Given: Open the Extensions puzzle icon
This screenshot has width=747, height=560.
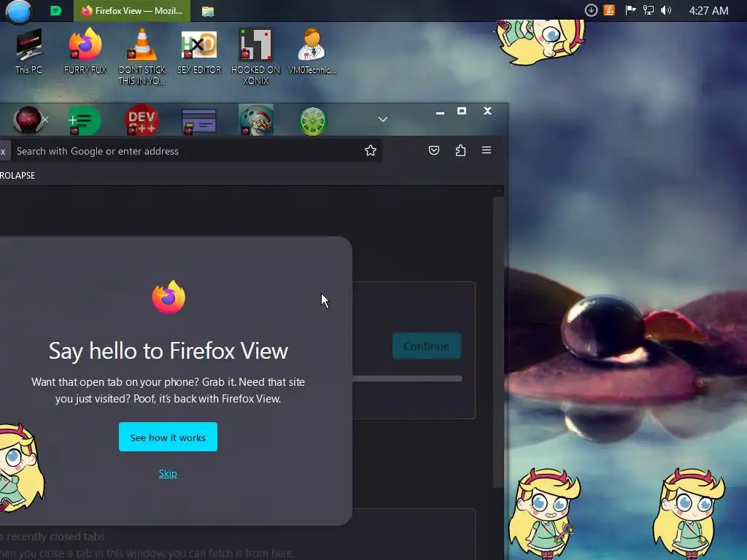Looking at the screenshot, I should coord(460,150).
